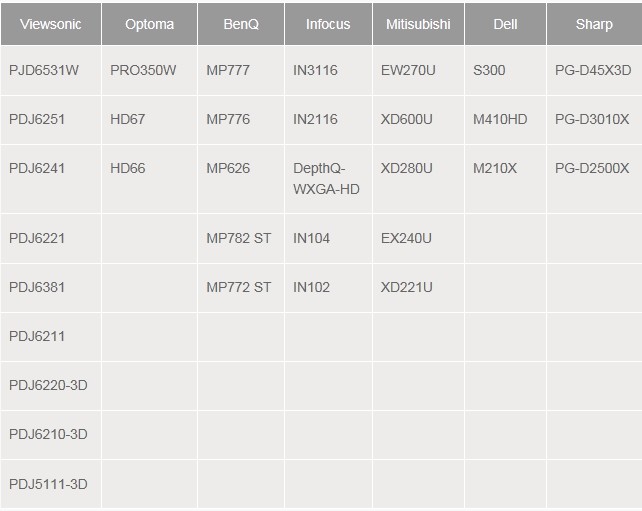Select the Infocus column header
Image resolution: width=642 pixels, height=511 pixels.
pyautogui.click(x=328, y=24)
